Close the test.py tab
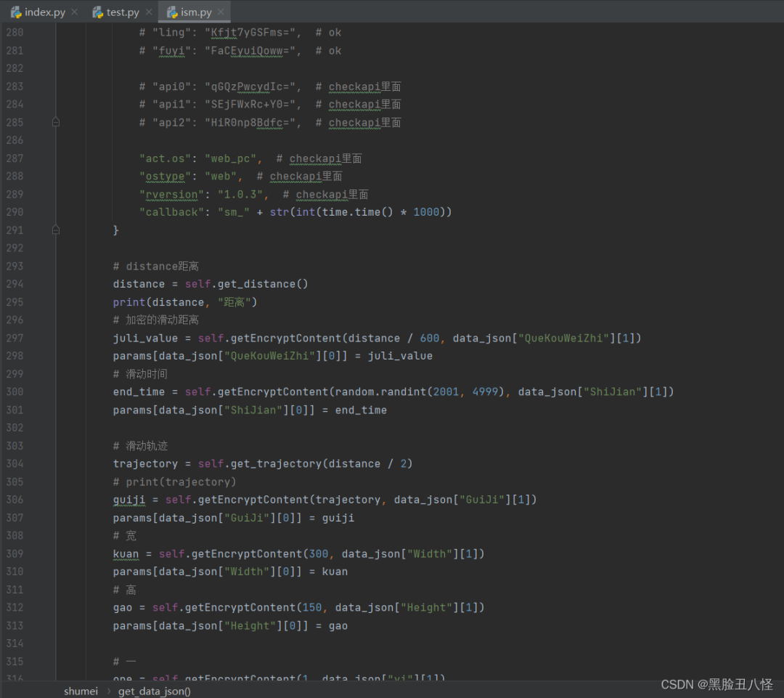Viewport: 784px width, 698px height. tap(149, 12)
